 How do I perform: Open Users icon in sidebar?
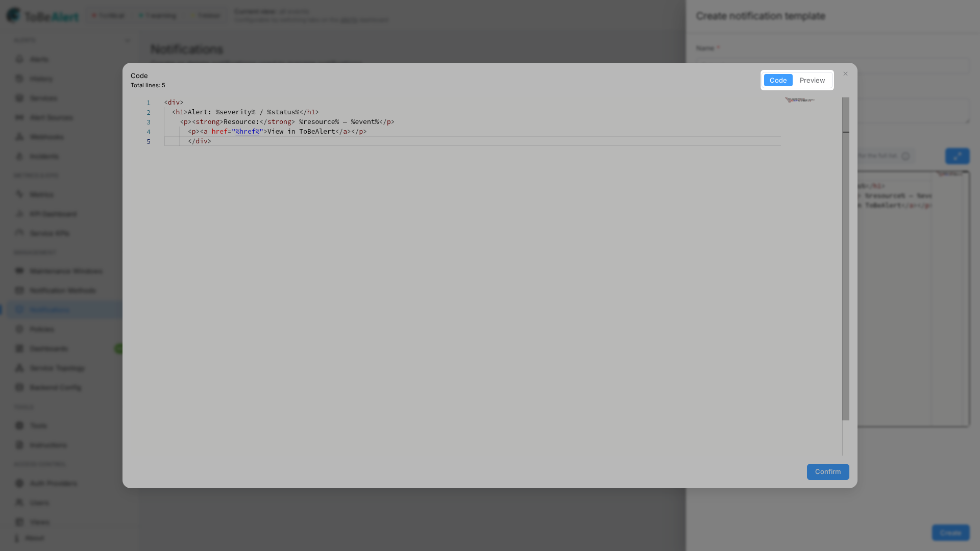point(19,503)
